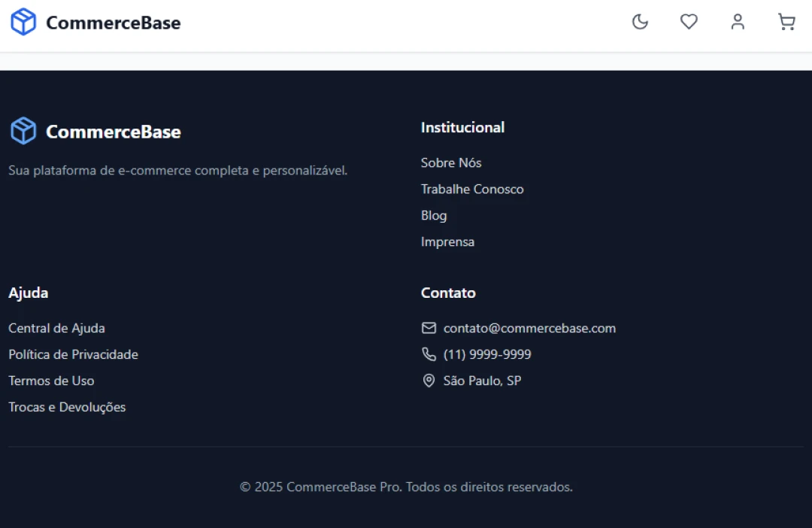The height and width of the screenshot is (528, 812).
Task: Toggle dark mode with the moon icon
Action: 640,22
